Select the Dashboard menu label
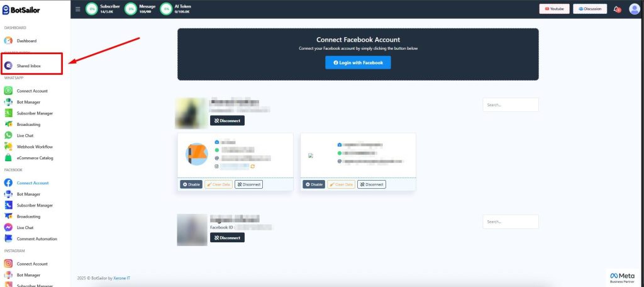644x287 pixels. (x=26, y=41)
